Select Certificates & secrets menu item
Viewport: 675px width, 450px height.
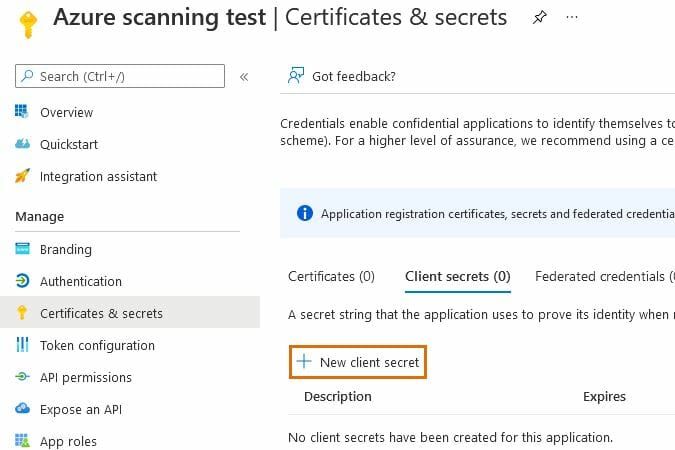click(101, 313)
